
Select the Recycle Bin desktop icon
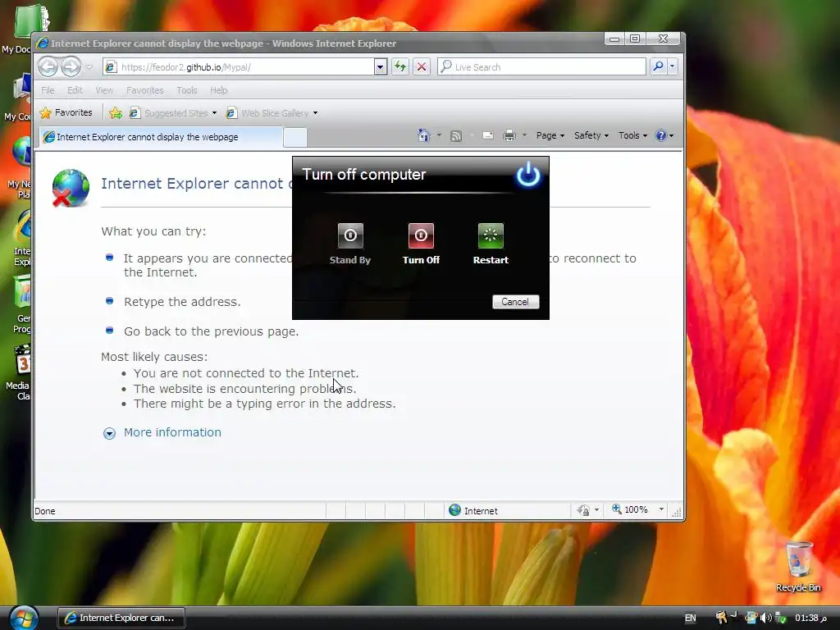[x=798, y=566]
